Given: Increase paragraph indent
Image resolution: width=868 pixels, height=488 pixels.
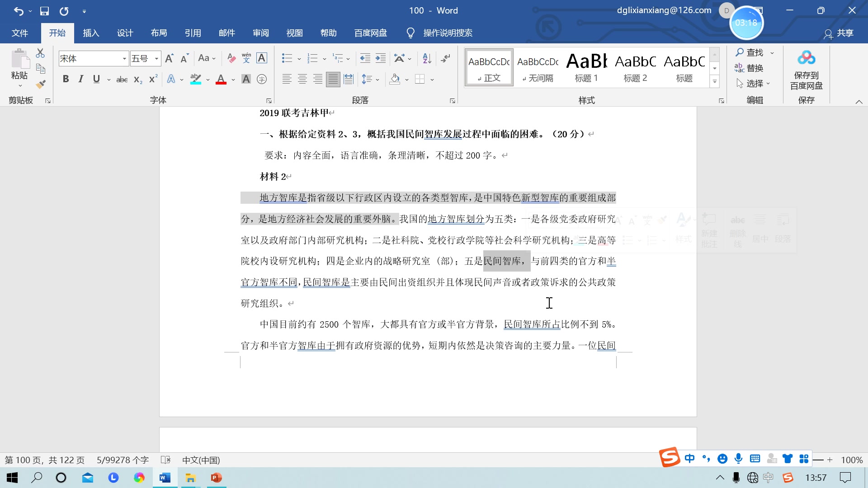Looking at the screenshot, I should 381,58.
